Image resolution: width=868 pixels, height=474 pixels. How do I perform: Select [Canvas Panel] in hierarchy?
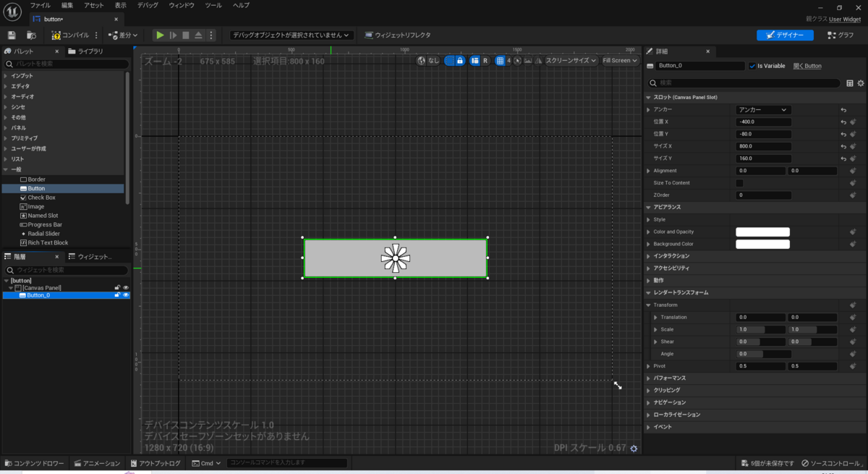coord(41,287)
